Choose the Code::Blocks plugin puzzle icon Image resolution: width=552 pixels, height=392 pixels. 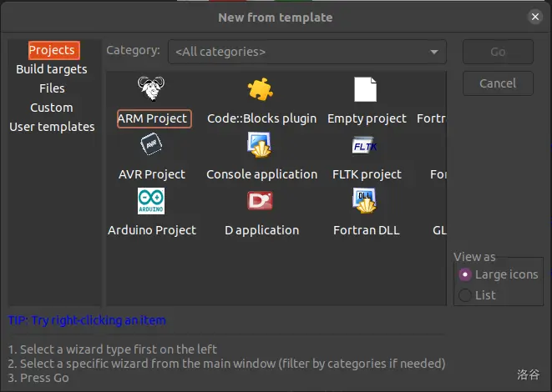tap(261, 88)
